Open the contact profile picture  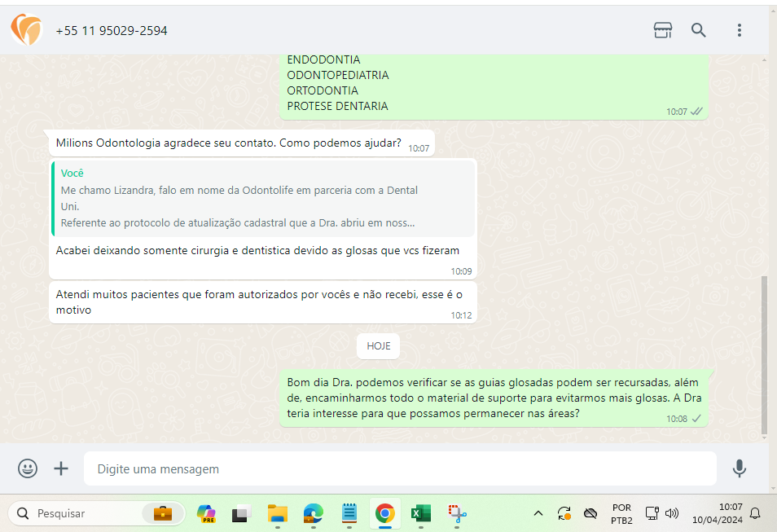pos(27,30)
